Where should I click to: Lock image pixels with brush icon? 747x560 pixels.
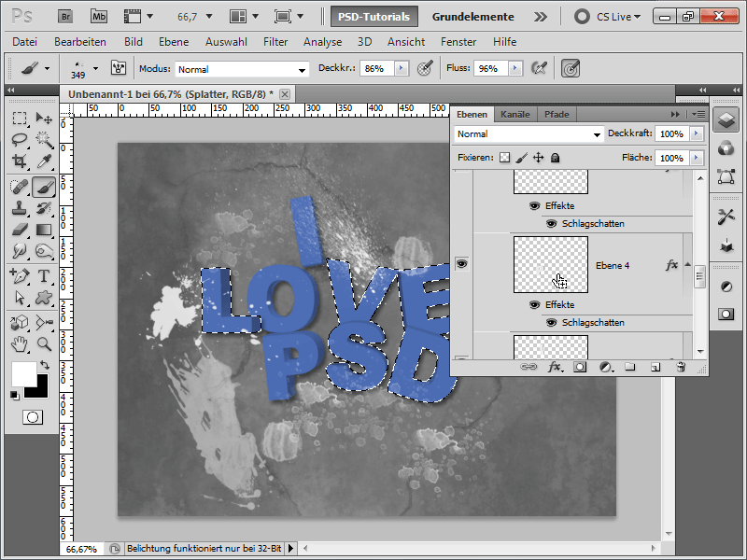522,158
